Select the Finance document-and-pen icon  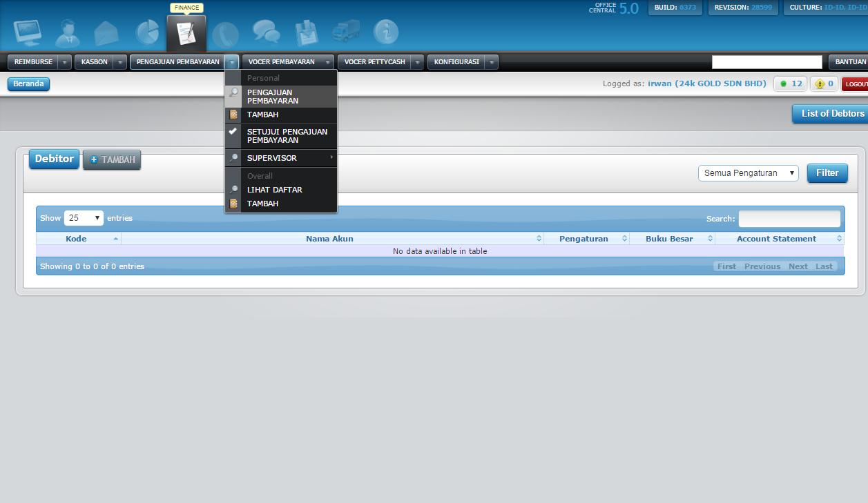(186, 32)
